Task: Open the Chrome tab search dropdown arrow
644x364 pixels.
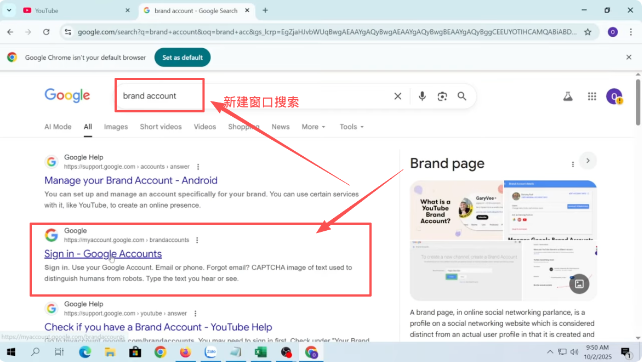Action: tap(9, 10)
